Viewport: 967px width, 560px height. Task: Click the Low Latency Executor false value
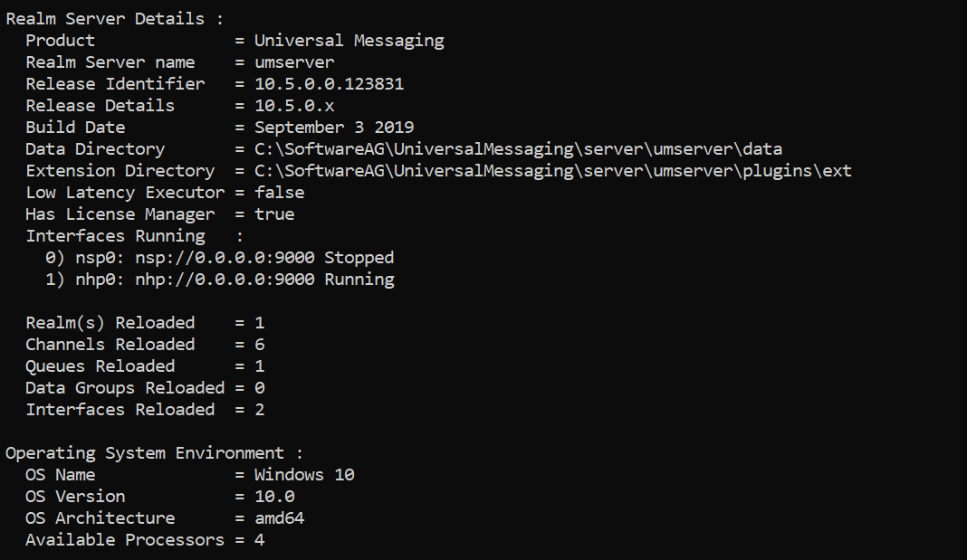(x=280, y=192)
